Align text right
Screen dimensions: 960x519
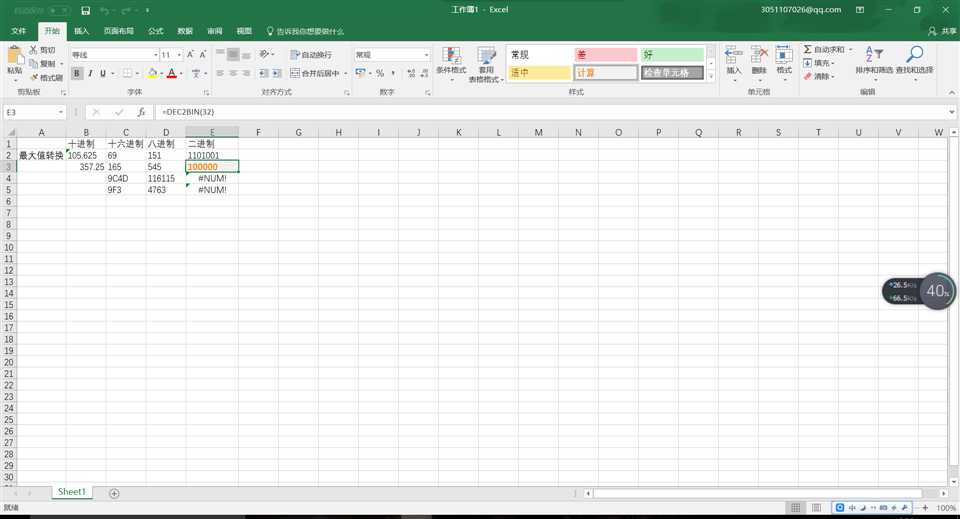point(246,73)
